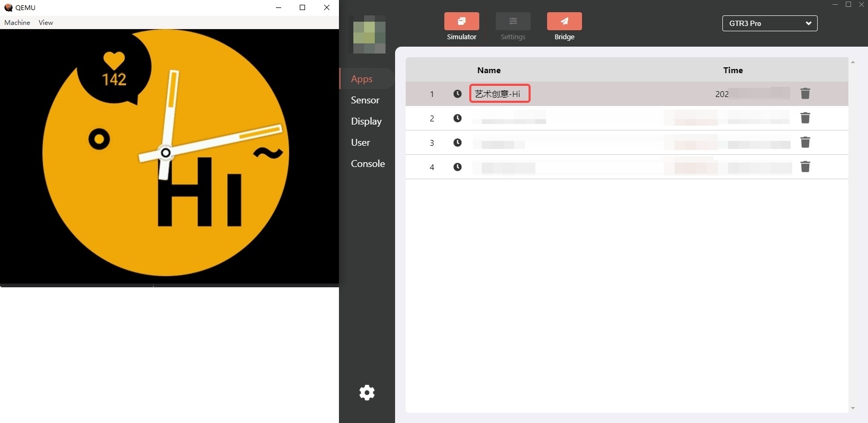Click the greyed-out Settings icon

[513, 22]
